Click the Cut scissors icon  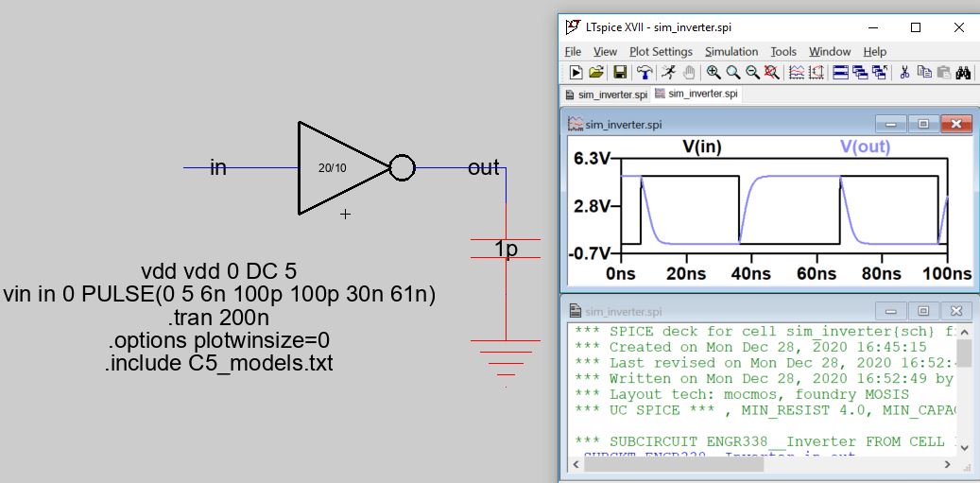pos(903,73)
